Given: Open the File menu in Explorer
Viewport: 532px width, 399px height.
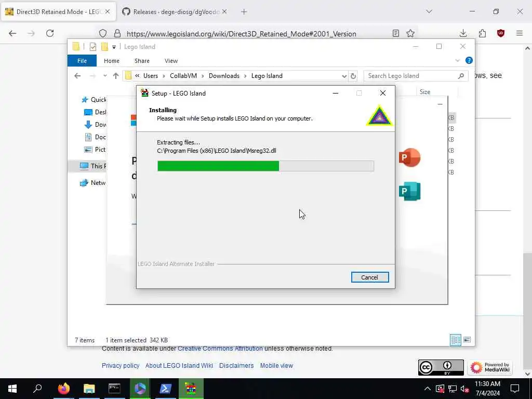Looking at the screenshot, I should coord(82,61).
